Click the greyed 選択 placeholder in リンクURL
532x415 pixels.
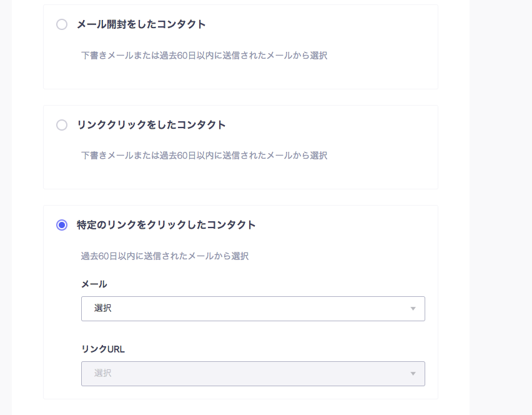(102, 373)
